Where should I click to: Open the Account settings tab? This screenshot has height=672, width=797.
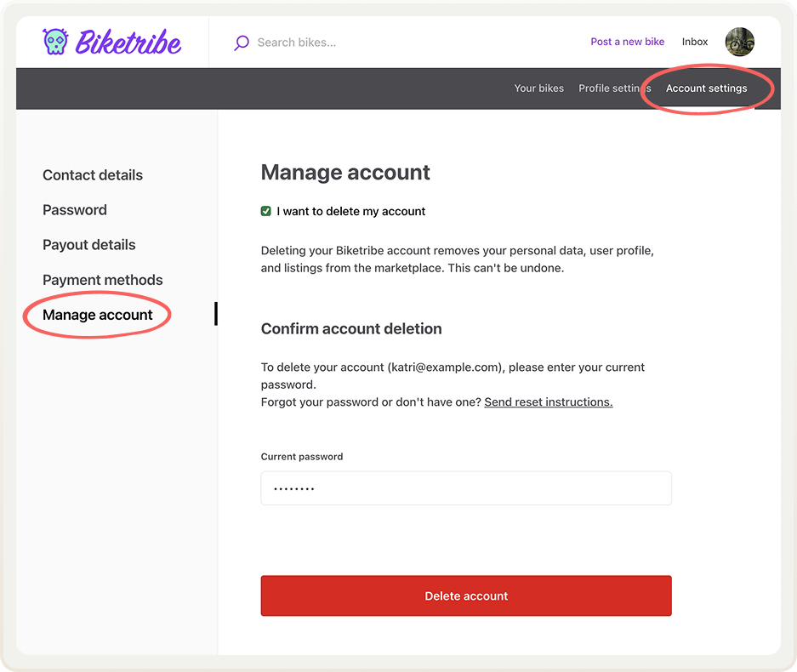[707, 88]
